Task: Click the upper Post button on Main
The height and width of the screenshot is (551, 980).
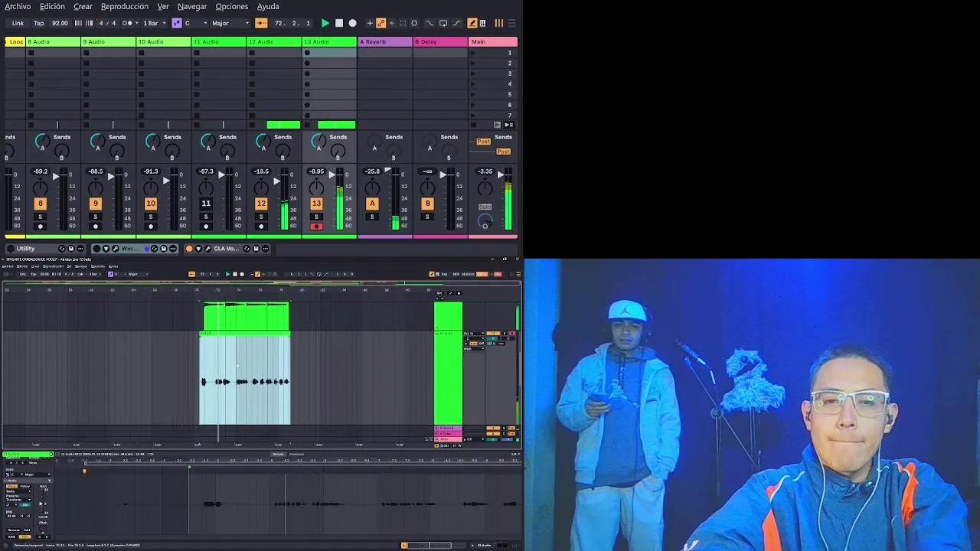Action: point(483,142)
